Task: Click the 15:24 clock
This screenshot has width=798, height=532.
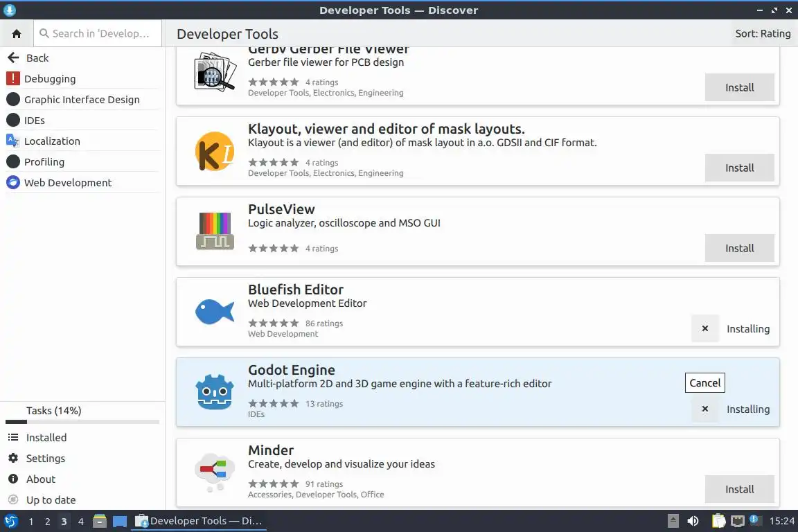Action: (x=781, y=522)
